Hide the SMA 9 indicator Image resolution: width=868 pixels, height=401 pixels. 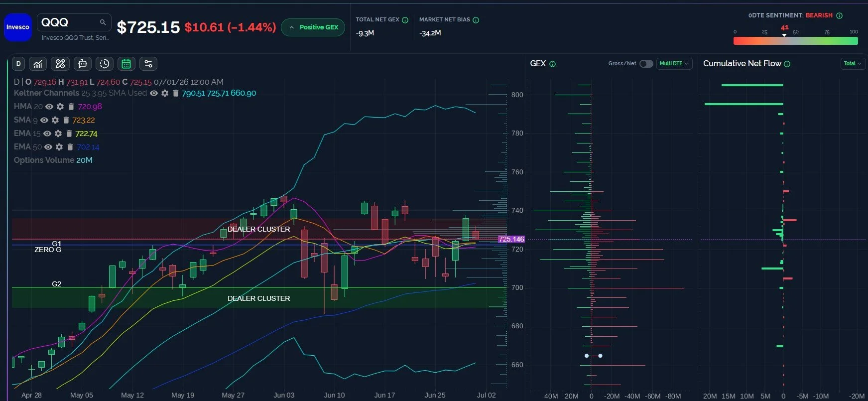[44, 120]
